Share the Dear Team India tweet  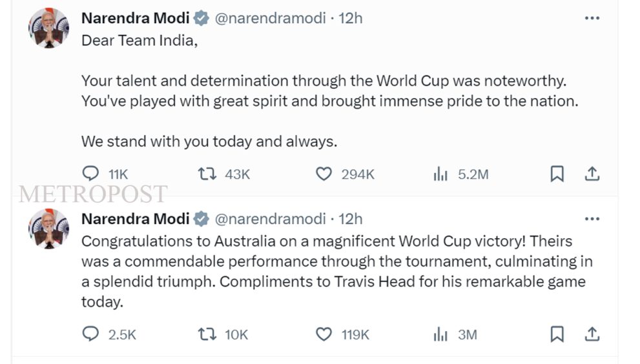click(592, 174)
